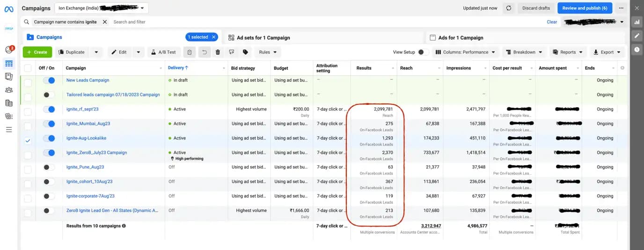Click the info icon beside 'Results from 10 campaigns'
Screen dimensions: 644x250
point(124,226)
